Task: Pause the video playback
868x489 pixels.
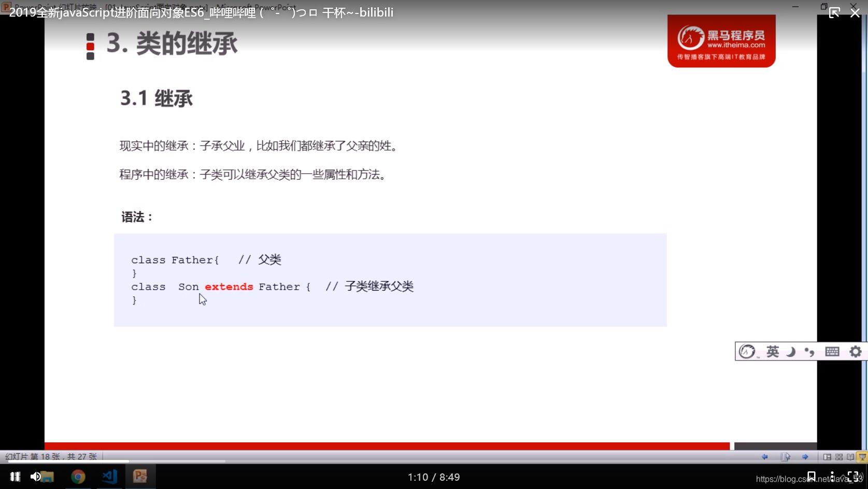Action: point(15,477)
